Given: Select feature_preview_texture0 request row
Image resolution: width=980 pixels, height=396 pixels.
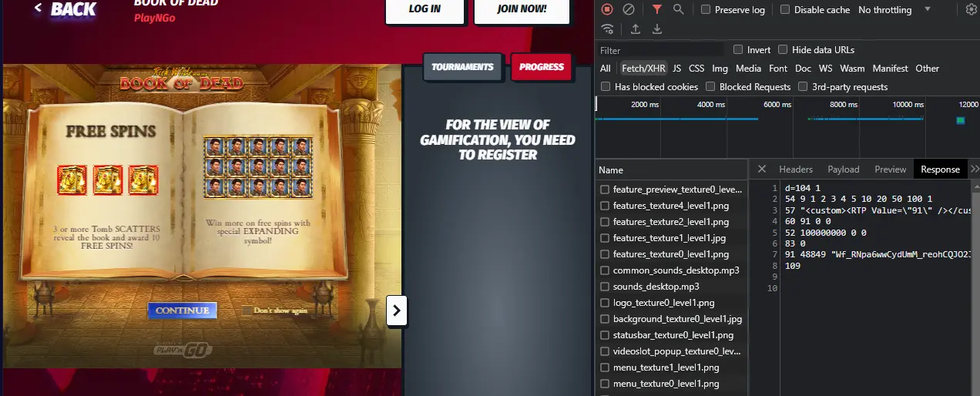Looking at the screenshot, I should 671,190.
